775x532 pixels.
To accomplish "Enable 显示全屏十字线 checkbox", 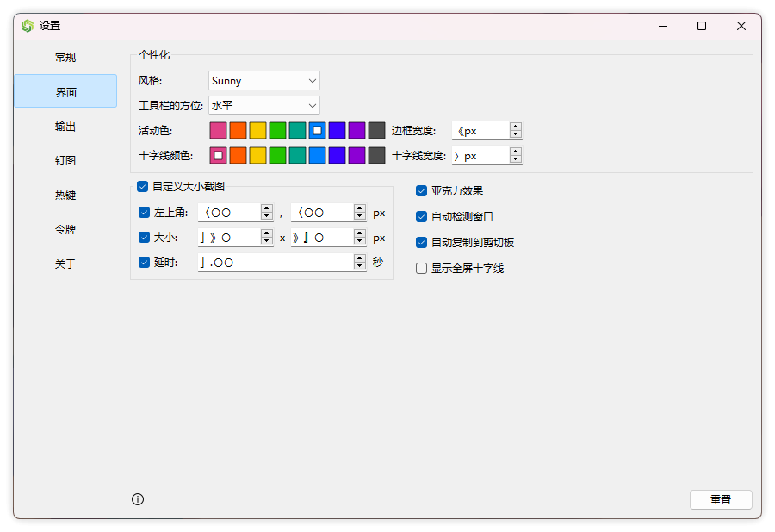I will [422, 269].
